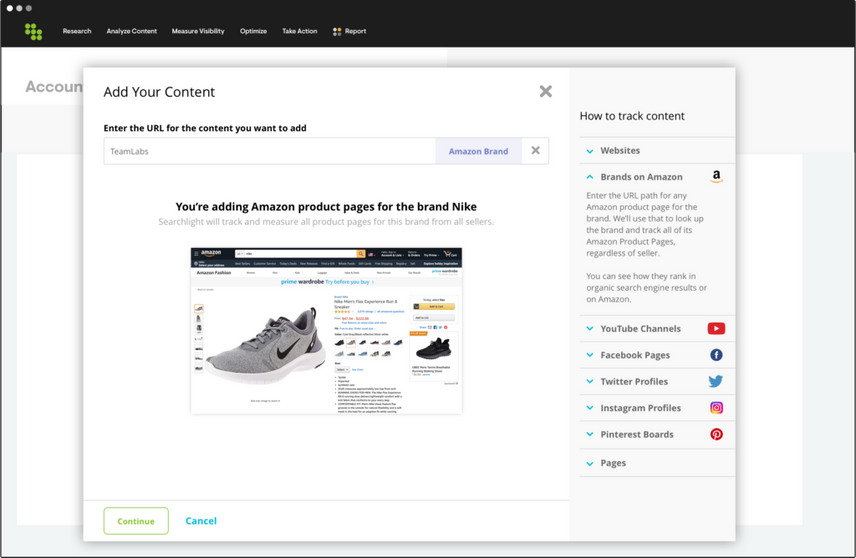Click the Cancel link
Image resolution: width=856 pixels, height=558 pixels.
tap(201, 521)
